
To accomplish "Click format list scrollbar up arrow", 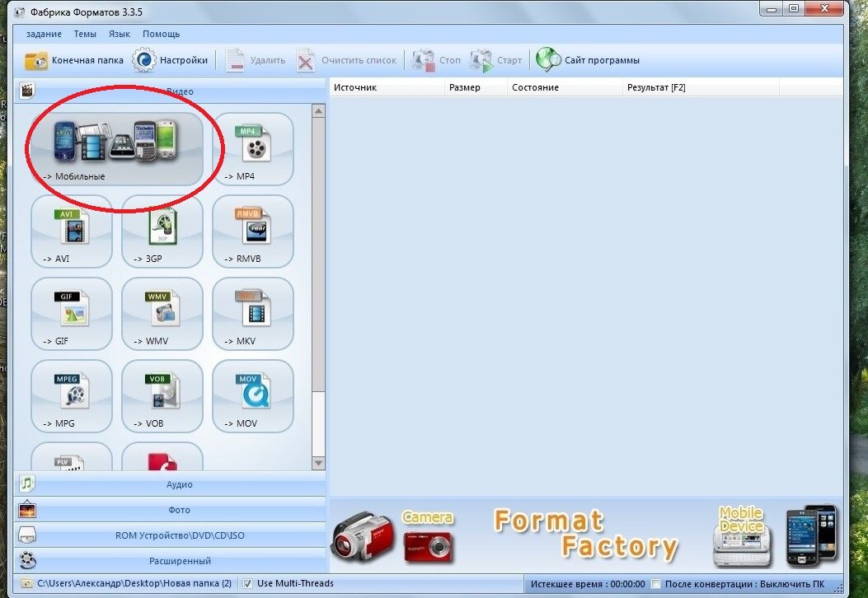I will (318, 110).
